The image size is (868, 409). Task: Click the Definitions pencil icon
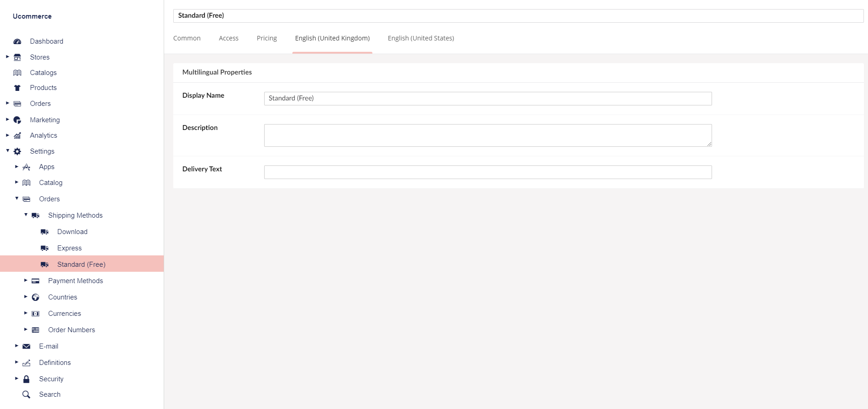click(26, 363)
